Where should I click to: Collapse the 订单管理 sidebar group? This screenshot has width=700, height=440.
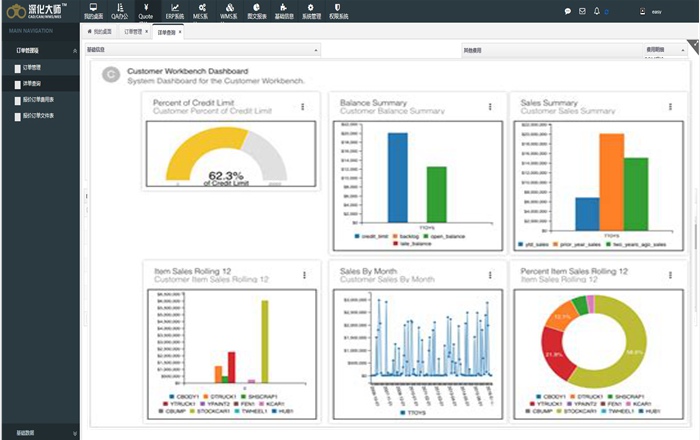[75, 51]
